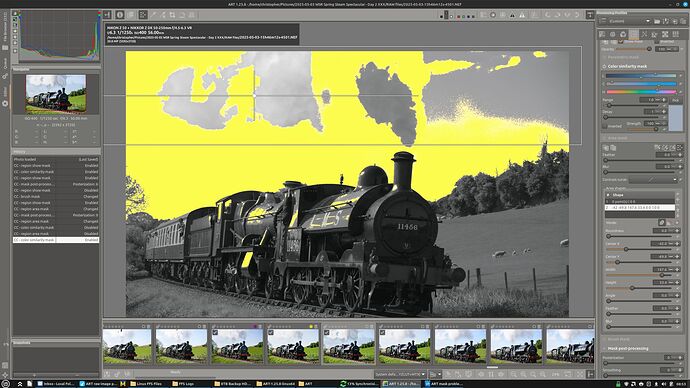Increase the Height value stepper

tap(678, 282)
